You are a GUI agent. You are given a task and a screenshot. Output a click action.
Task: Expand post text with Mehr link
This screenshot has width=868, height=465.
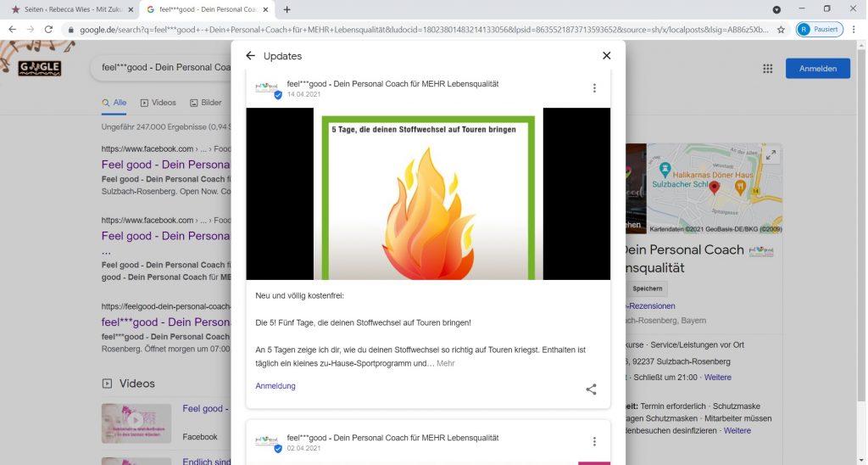[446, 363]
